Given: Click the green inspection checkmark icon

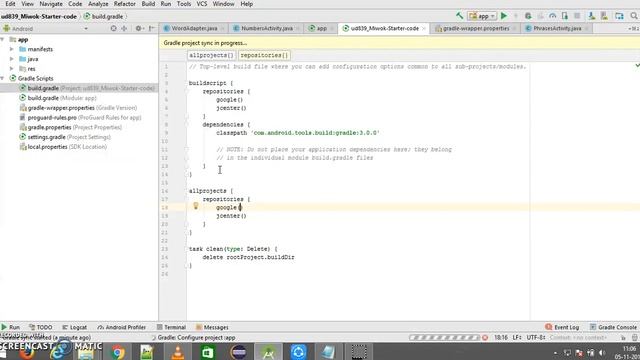Looking at the screenshot, I should 637,66.
